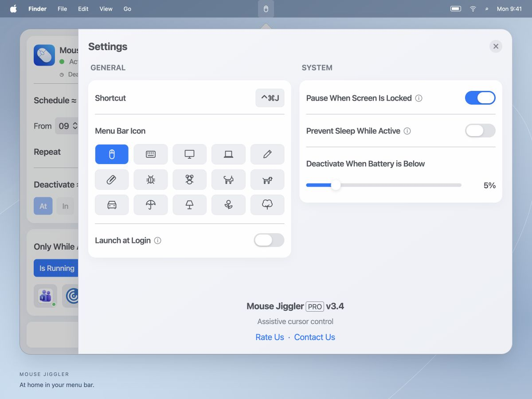Select the mouse menu bar icon option

pyautogui.click(x=112, y=154)
